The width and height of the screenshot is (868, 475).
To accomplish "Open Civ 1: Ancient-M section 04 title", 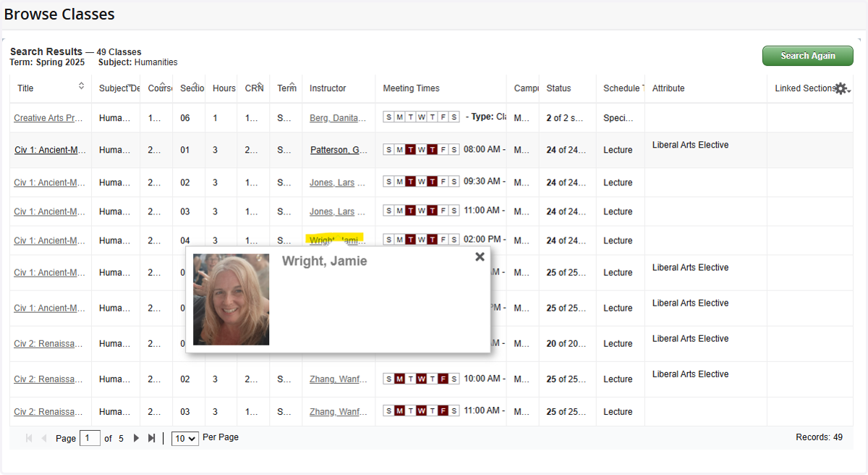I will coord(50,240).
